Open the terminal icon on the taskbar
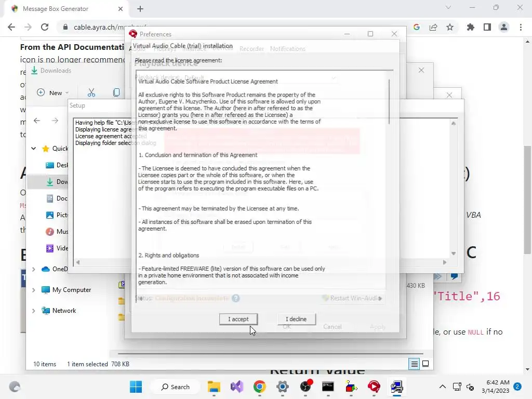The height and width of the screenshot is (399, 532). [328, 387]
